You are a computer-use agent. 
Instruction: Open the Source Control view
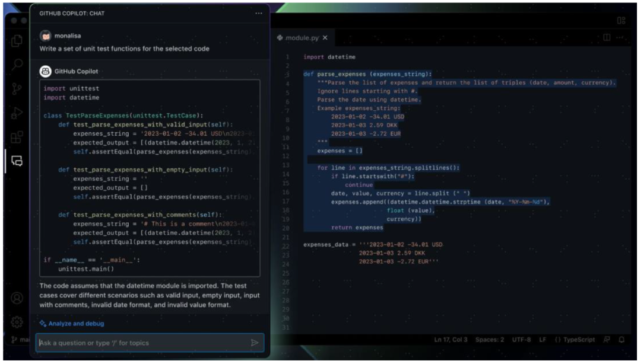pyautogui.click(x=17, y=89)
